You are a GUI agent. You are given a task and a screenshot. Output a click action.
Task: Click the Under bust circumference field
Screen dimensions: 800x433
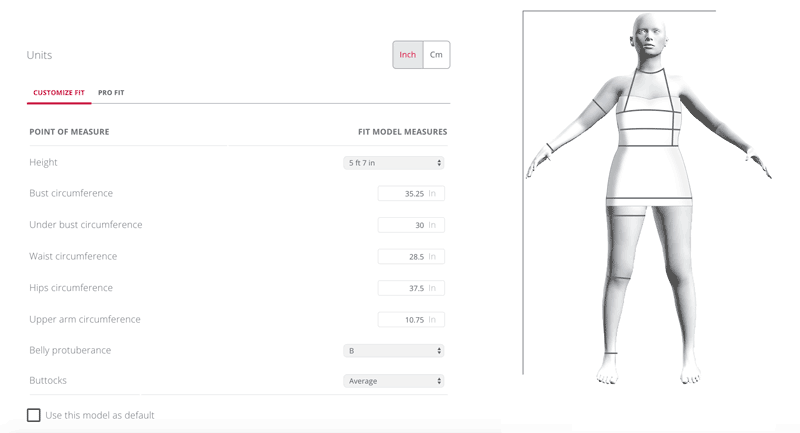[x=411, y=225]
